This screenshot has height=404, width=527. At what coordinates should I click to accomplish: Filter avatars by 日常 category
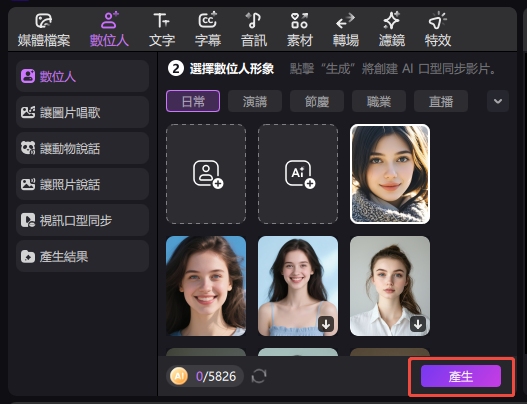(193, 101)
